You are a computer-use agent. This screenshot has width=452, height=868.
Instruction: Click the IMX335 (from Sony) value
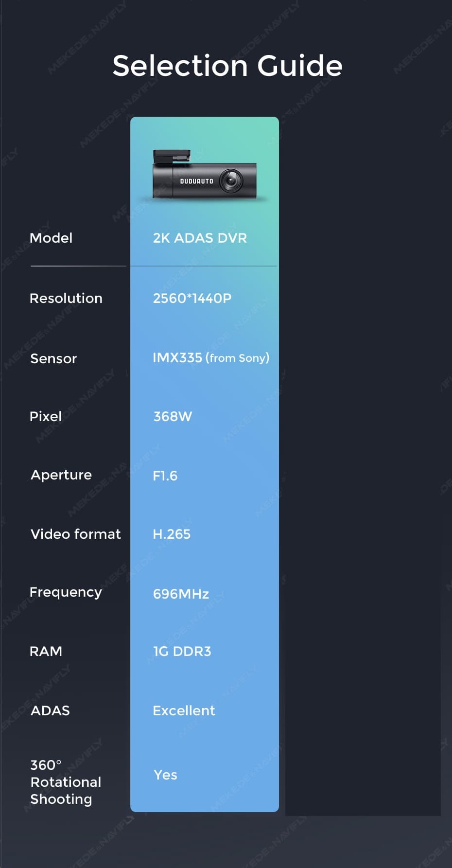pos(211,358)
